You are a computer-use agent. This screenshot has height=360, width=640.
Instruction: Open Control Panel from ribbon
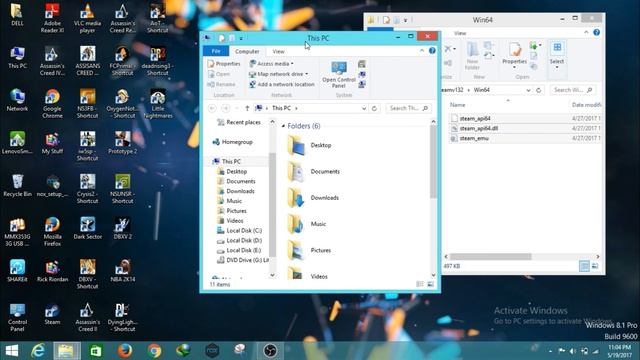pyautogui.click(x=339, y=74)
